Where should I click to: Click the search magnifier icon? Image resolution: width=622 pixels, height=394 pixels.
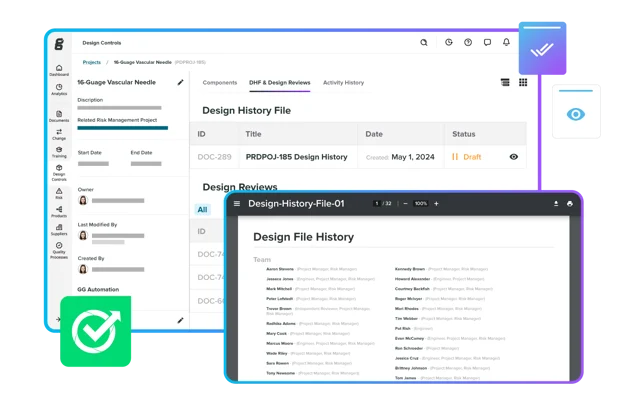pos(424,42)
